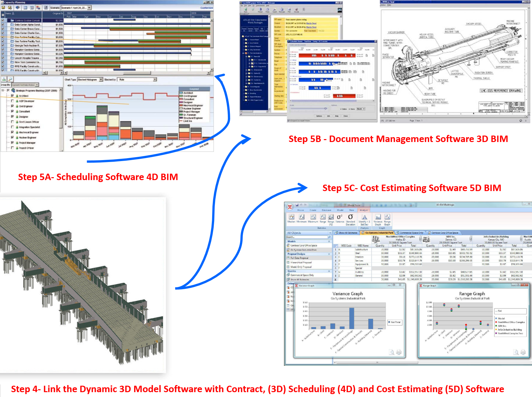
Task: Check the Integration Specialist checkbox
Action: (12, 127)
